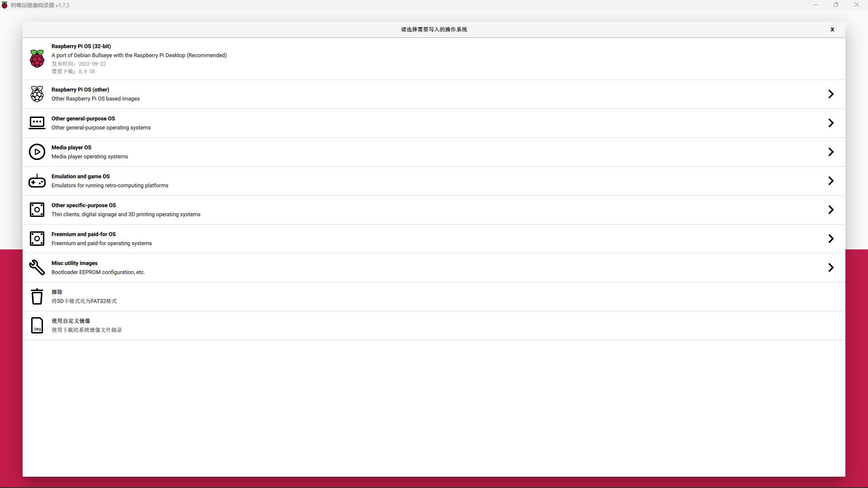
Task: Click the wrench Misc utility images icon
Action: pos(37,267)
